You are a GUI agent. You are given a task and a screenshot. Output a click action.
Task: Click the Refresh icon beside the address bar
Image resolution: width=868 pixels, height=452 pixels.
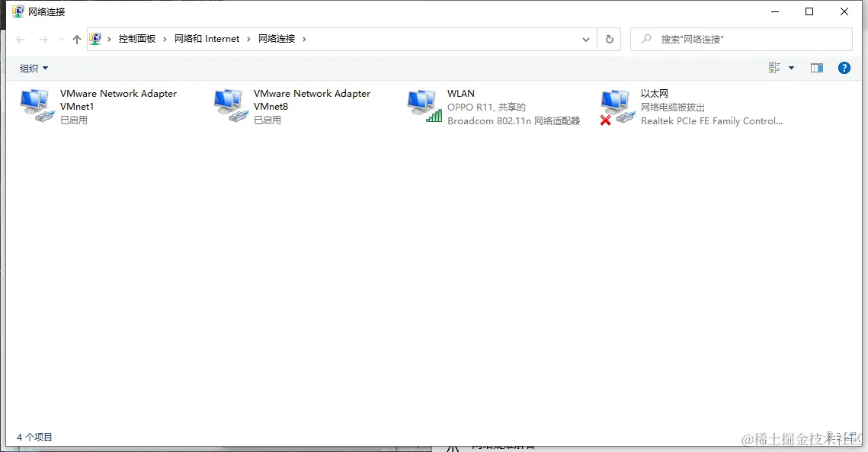pos(610,38)
